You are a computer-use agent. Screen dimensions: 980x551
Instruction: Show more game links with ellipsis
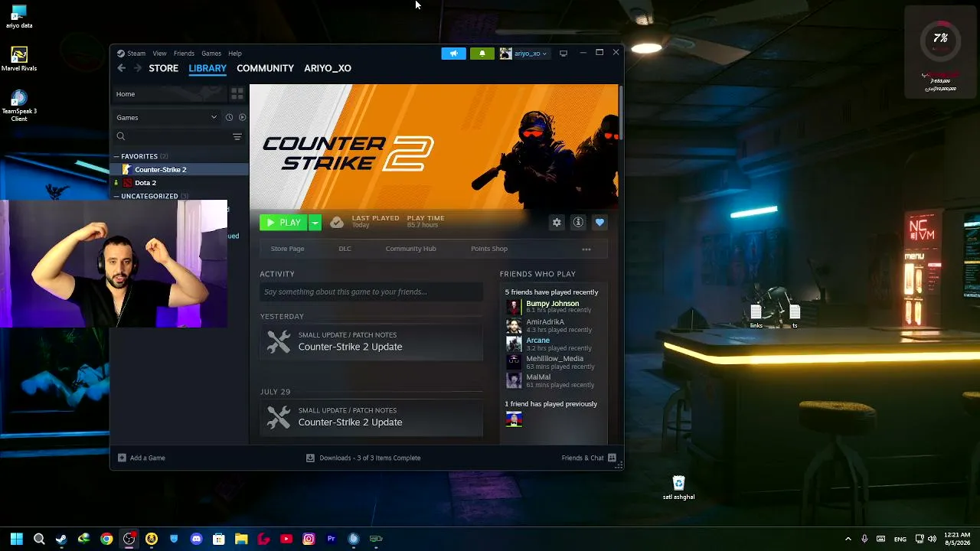[586, 249]
